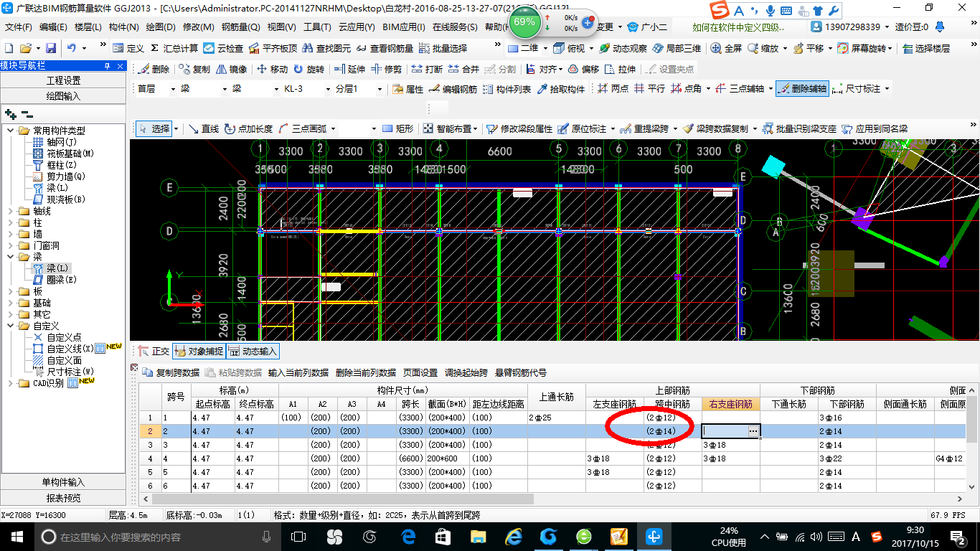Open the 报表预览 panel
The image size is (980, 551).
63,498
